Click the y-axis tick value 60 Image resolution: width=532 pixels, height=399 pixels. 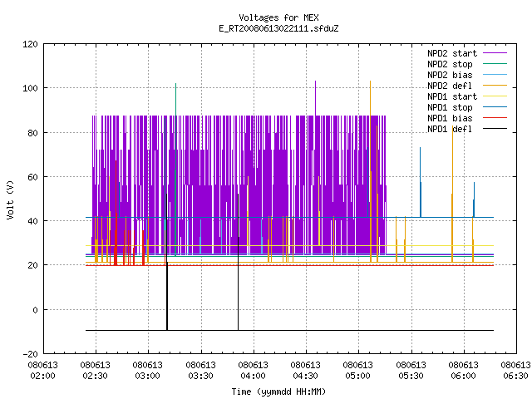pos(32,177)
